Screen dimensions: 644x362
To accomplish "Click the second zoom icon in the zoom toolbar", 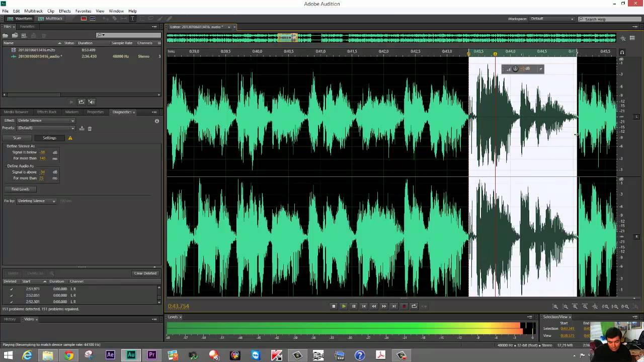I will [566, 307].
